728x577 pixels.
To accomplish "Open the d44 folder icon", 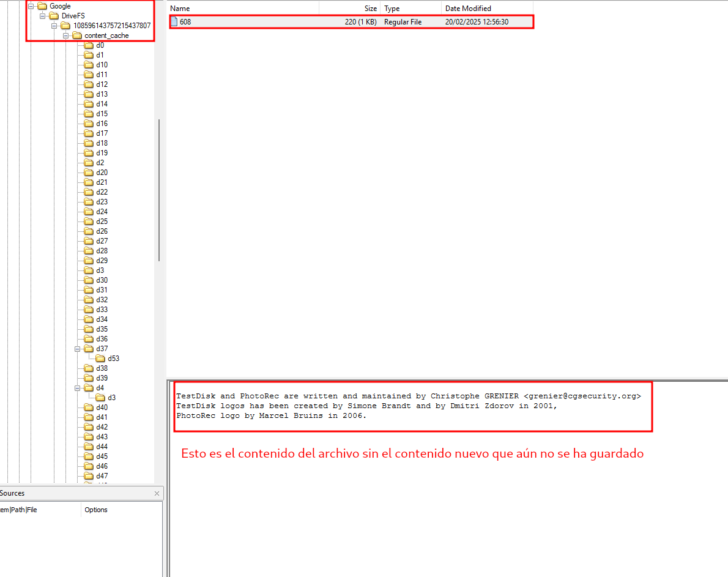I will coord(89,447).
